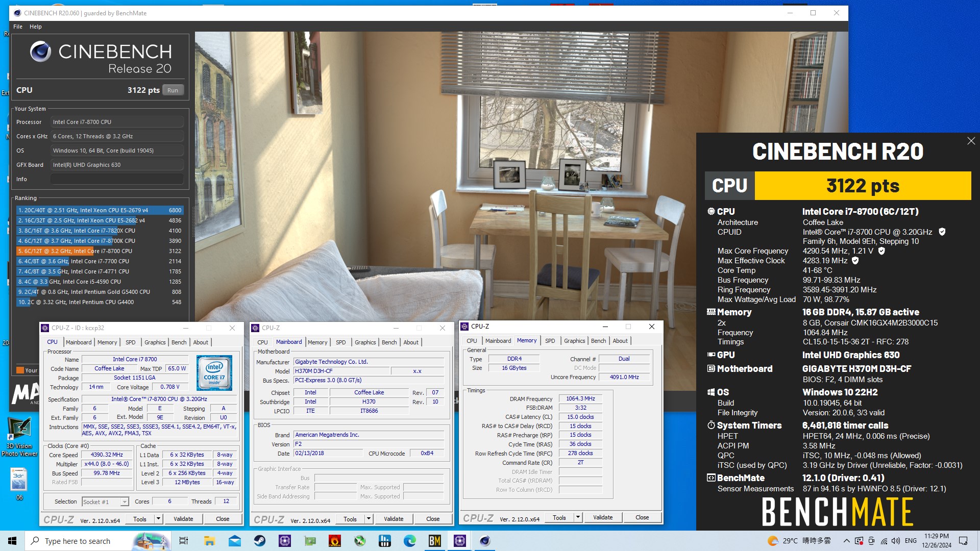Screen dimensions: 980x551
Task: Open the Socket #1 selection dropdown
Action: tap(106, 502)
